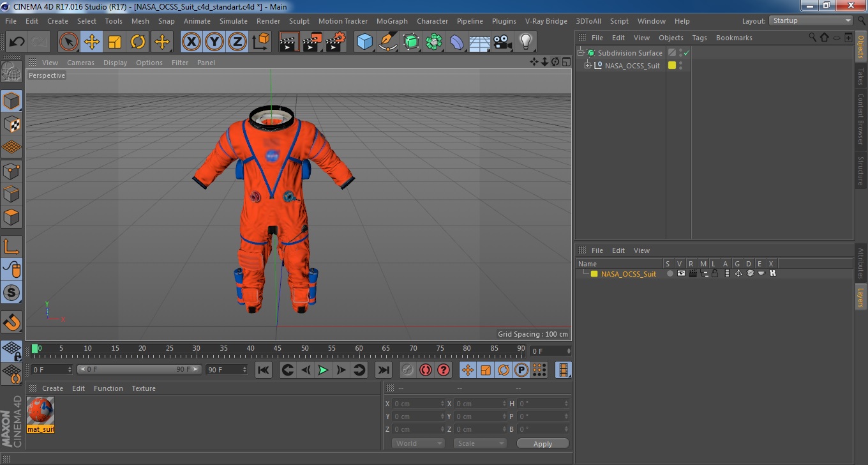Click yellow swatch of NASA_OCSS_Suit layer

coord(594,274)
